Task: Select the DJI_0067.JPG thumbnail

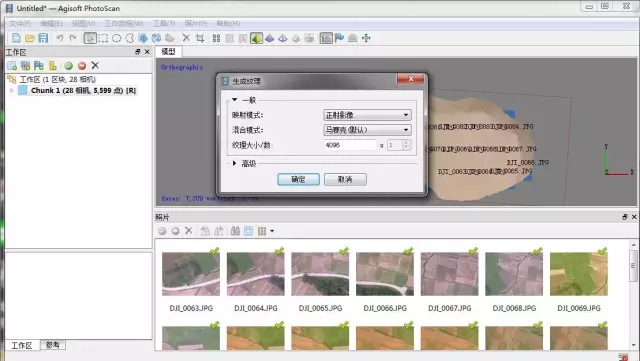Action: pos(449,274)
